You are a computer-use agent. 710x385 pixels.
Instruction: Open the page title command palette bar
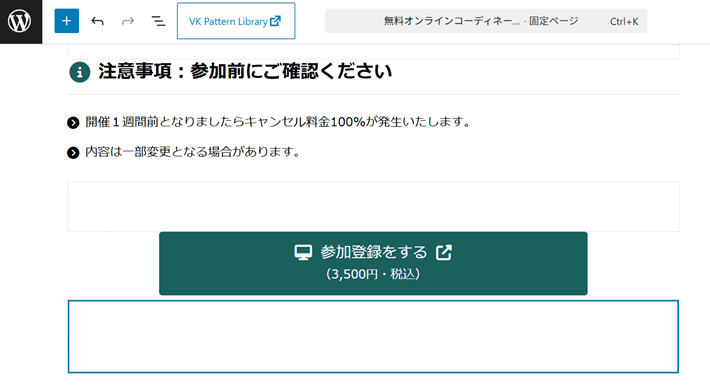[486, 21]
